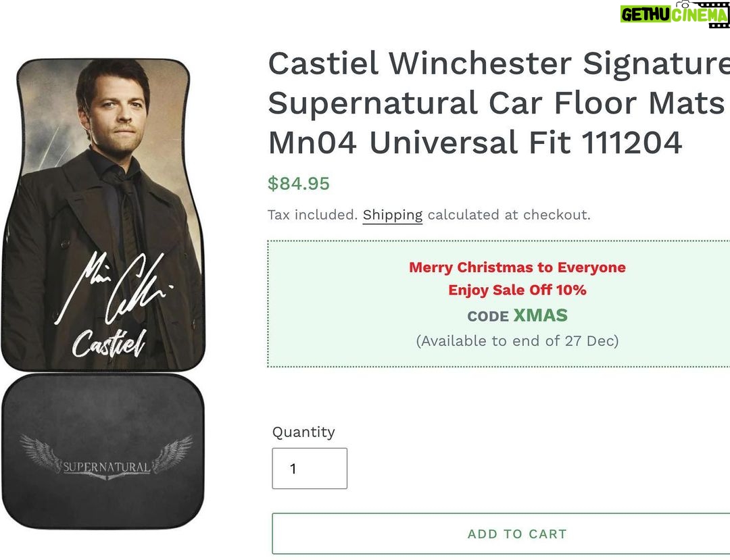
Task: Click the $84.95 price
Action: pos(299,183)
